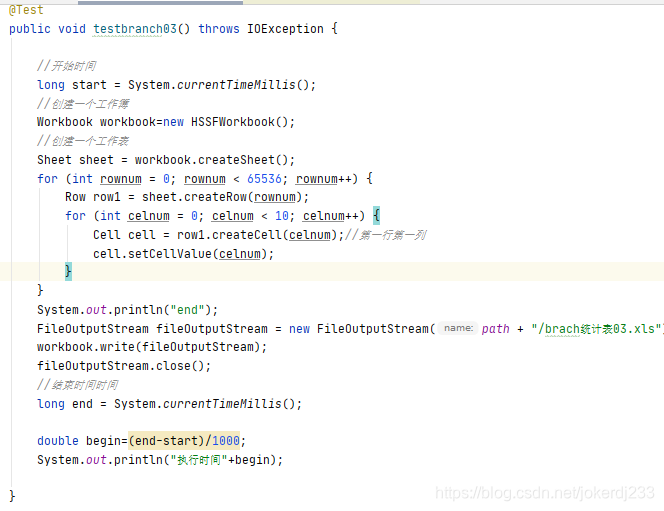Screen dimensions: 664x511
Task: Click the testbranch03 method name
Action: 135,29
